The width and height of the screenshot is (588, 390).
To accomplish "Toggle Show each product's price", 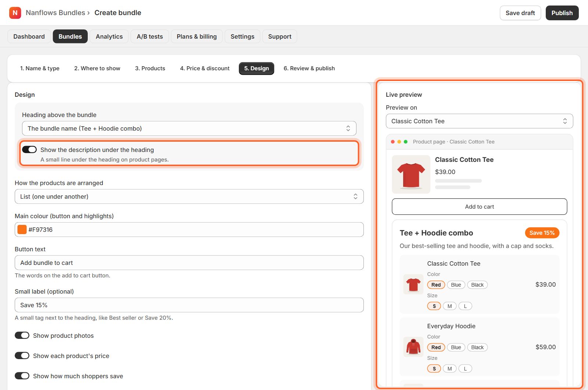I will [22, 356].
